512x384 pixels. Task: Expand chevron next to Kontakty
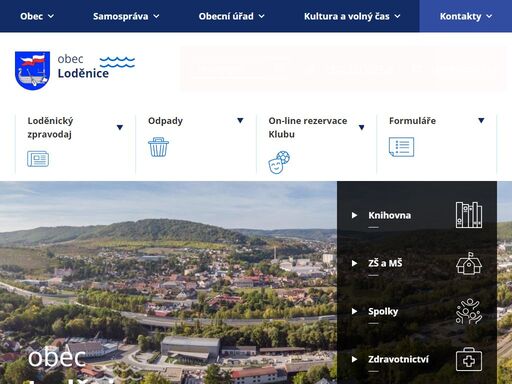(489, 16)
